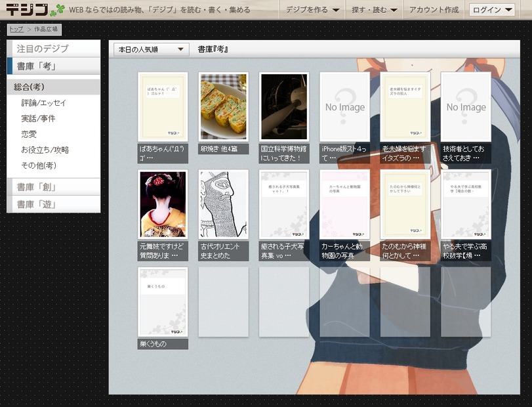The height and width of the screenshot is (407, 532).
Task: Click the トップ breadcrumb link
Action: tap(16, 30)
